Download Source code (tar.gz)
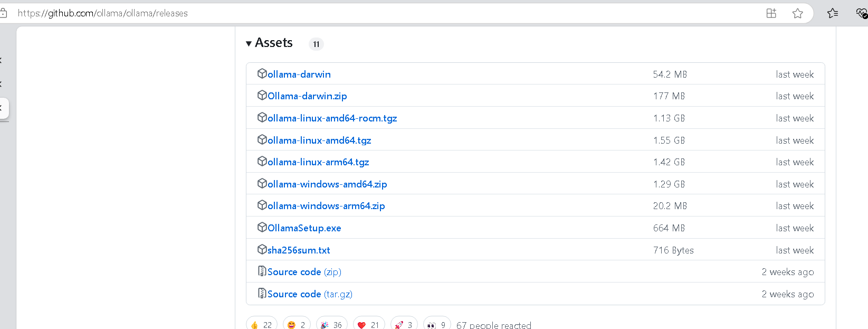 coord(310,294)
